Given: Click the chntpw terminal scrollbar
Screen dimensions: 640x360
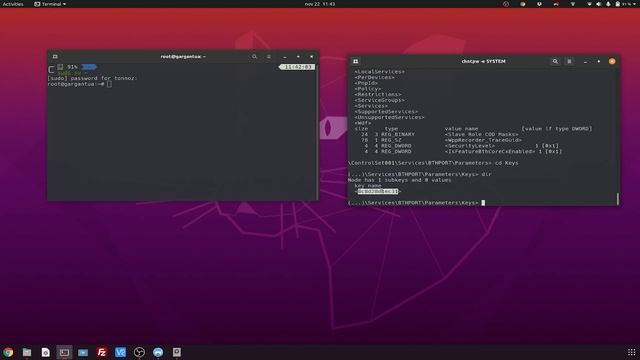Looking at the screenshot, I should tap(618, 199).
